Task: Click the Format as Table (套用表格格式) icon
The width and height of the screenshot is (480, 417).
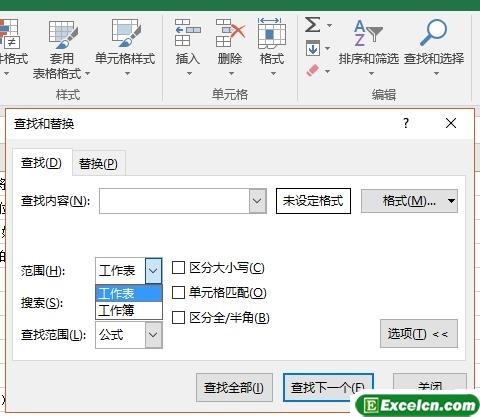Action: pyautogui.click(x=63, y=34)
